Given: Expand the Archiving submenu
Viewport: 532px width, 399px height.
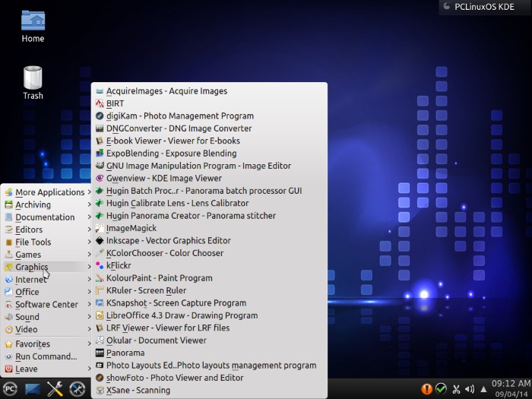Looking at the screenshot, I should tap(47, 204).
